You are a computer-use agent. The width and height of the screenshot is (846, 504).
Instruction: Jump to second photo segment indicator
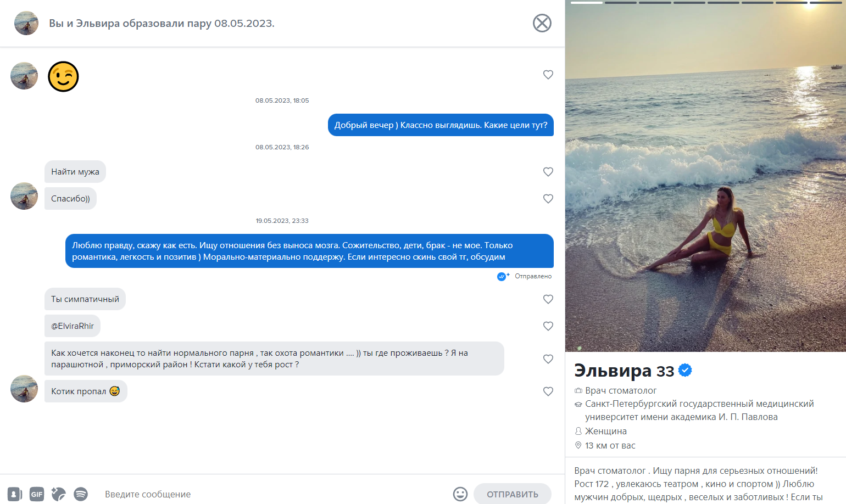621,3
